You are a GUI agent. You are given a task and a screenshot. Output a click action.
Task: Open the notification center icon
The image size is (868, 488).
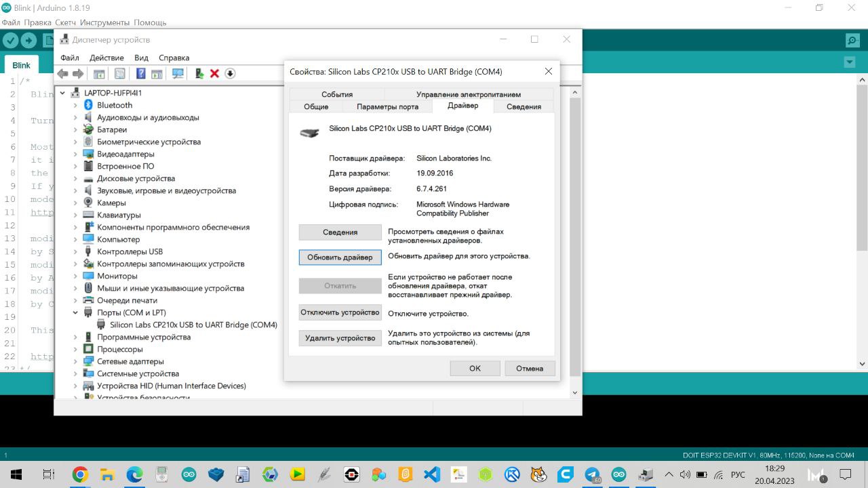point(845,474)
